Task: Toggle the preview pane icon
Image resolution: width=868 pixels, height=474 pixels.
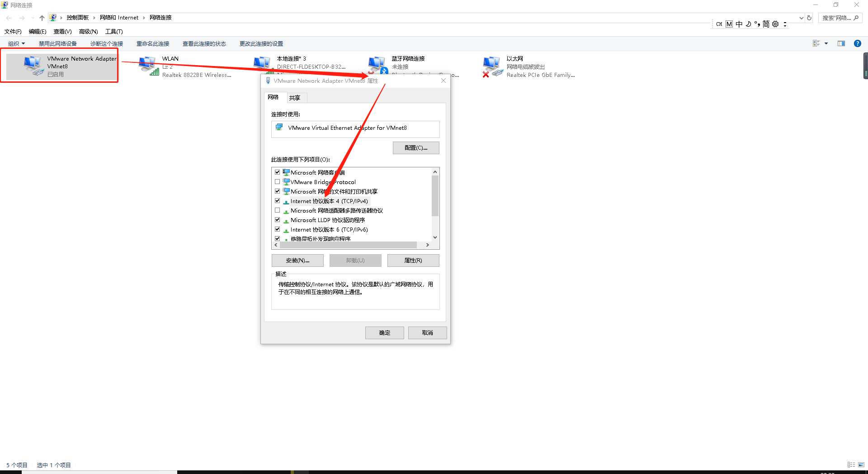Action: [841, 43]
